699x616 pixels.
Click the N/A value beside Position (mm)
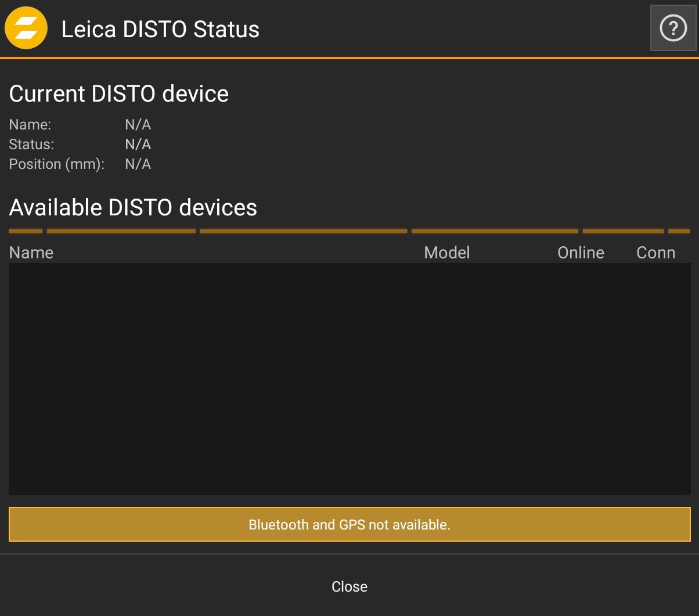point(138,164)
